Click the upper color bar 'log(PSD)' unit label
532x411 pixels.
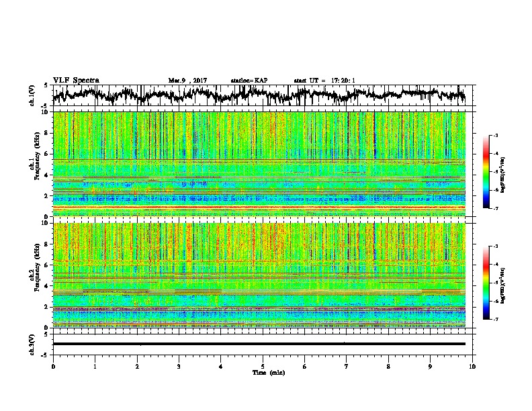[x=503, y=175]
